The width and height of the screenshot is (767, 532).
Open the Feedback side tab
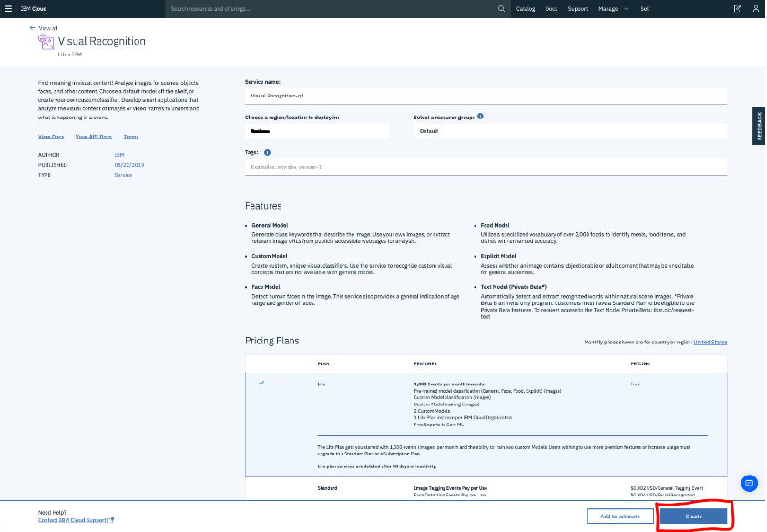click(759, 126)
